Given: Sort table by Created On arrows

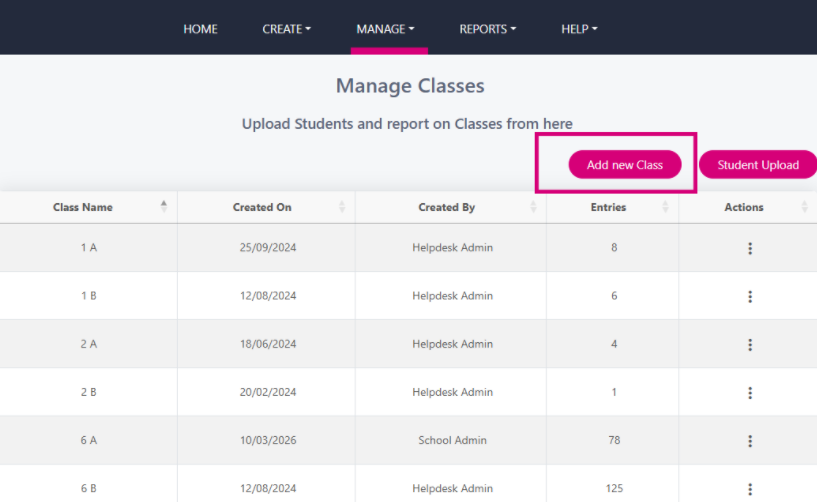Looking at the screenshot, I should 342,207.
